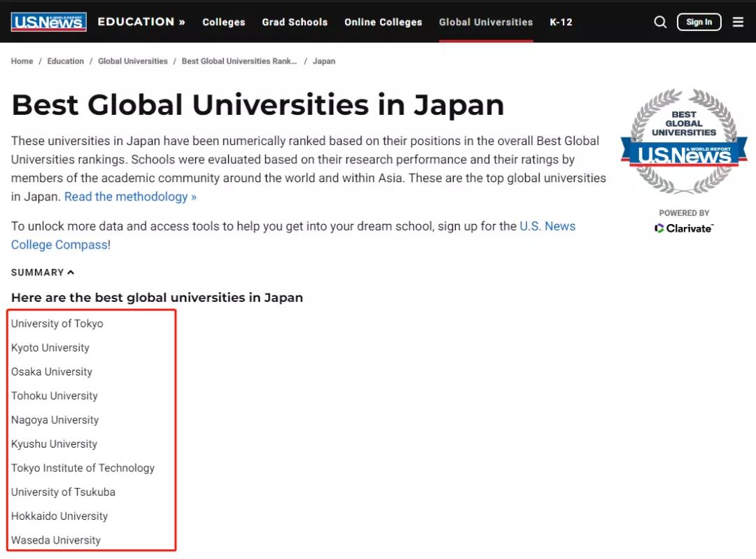Click the U.S. News logo
Viewport: 756px width, 559px height.
[x=48, y=21]
